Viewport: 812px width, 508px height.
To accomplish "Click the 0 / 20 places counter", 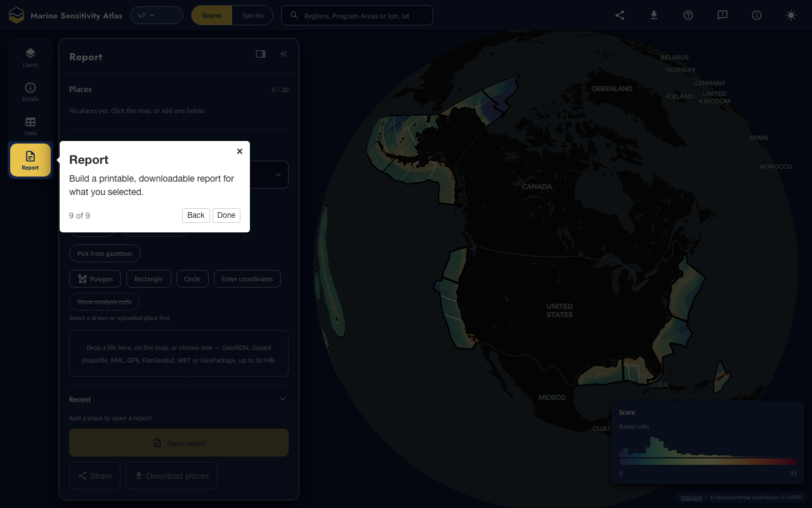I will click(x=280, y=90).
